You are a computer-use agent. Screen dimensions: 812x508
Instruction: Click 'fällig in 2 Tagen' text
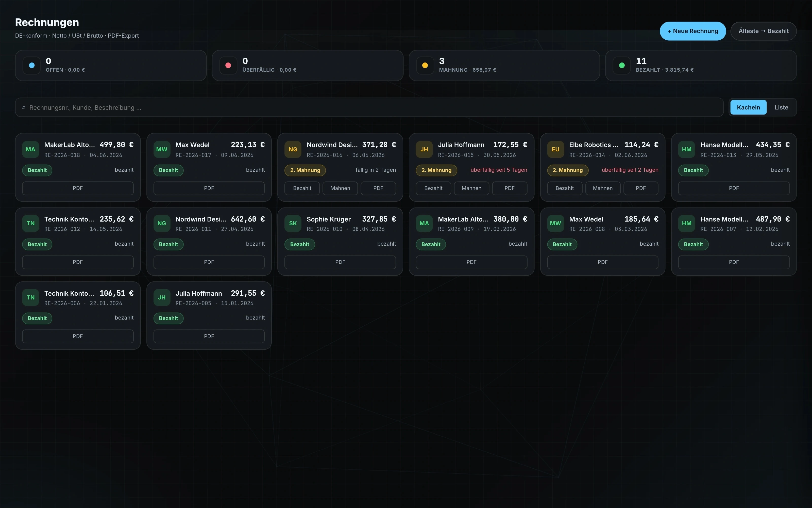pyautogui.click(x=376, y=170)
